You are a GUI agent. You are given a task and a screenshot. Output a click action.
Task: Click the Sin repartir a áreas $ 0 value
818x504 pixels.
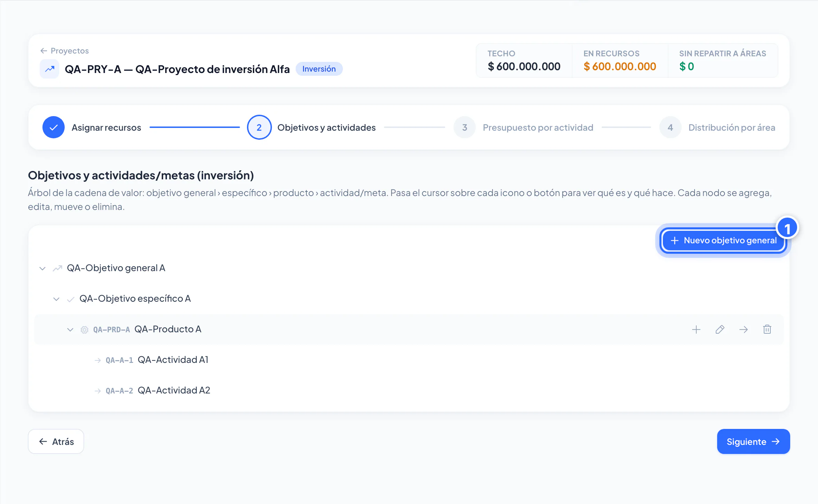coord(687,66)
